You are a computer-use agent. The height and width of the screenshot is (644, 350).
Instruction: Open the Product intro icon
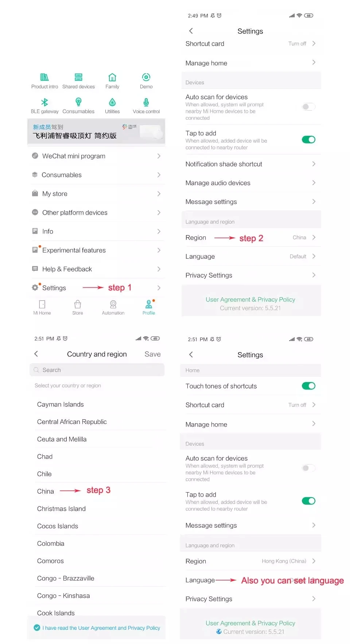pos(44,77)
